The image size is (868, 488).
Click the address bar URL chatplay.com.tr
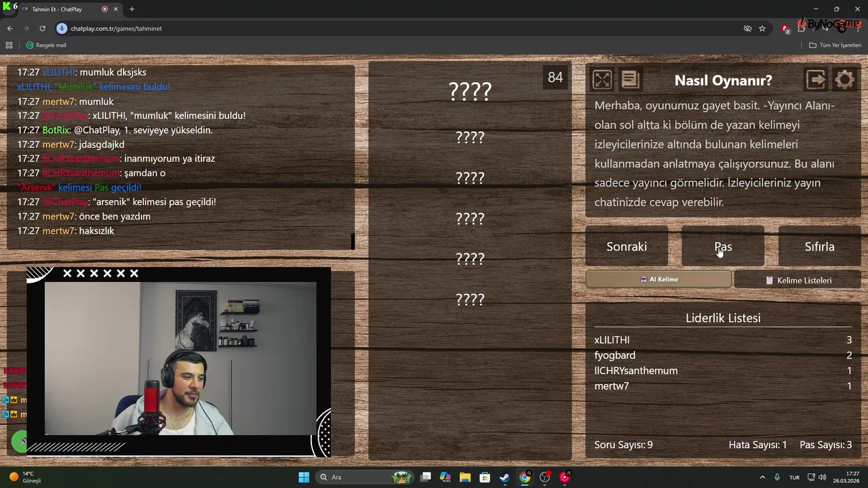coord(116,28)
